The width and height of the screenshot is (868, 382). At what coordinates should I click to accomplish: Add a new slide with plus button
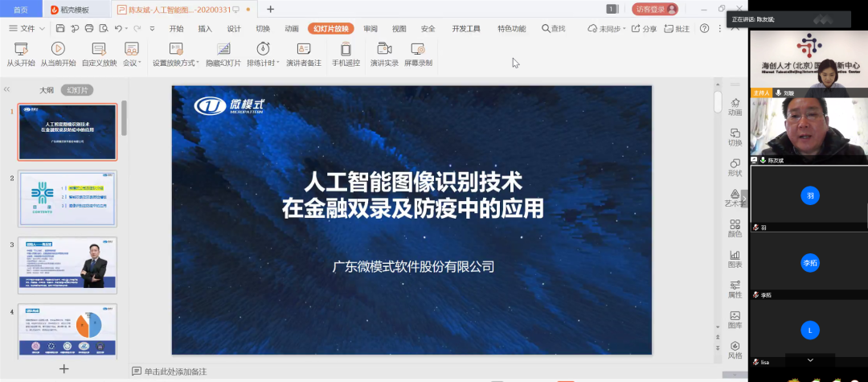[64, 368]
